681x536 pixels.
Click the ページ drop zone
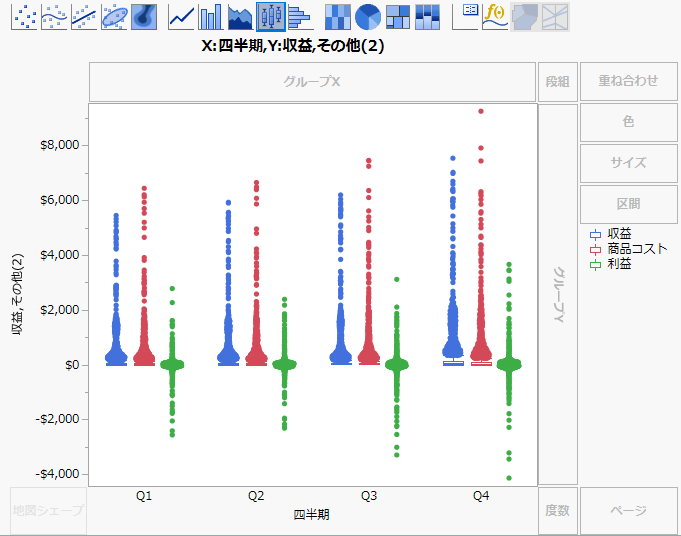(628, 511)
